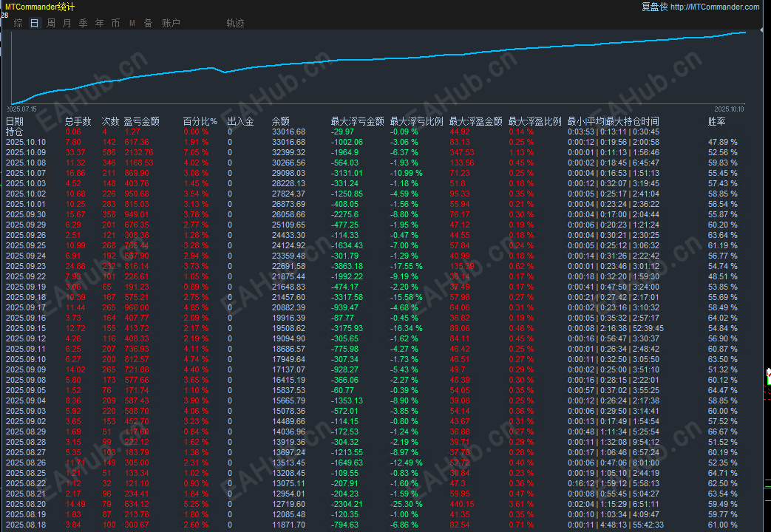Click holding time 0:16:12 | 1:59:12 | 5:58:13
The width and height of the screenshot is (771, 532).
click(613, 483)
